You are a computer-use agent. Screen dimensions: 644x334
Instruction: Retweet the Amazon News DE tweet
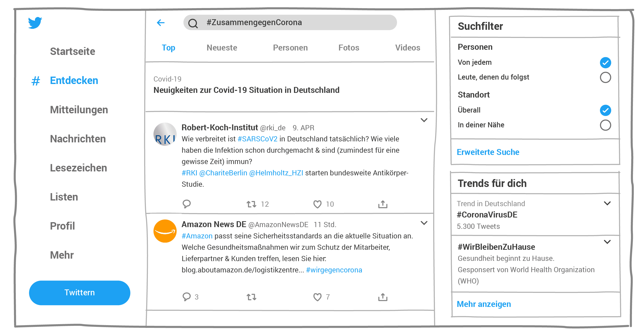(251, 297)
